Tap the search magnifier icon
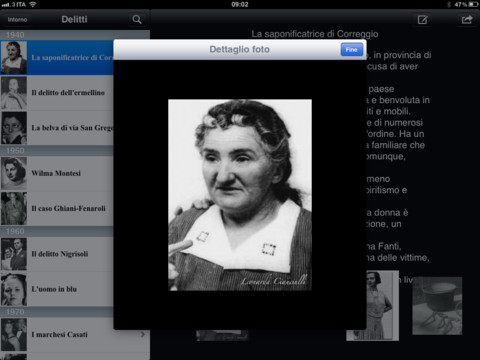Screen dimensions: 480x360 pos(137,19)
